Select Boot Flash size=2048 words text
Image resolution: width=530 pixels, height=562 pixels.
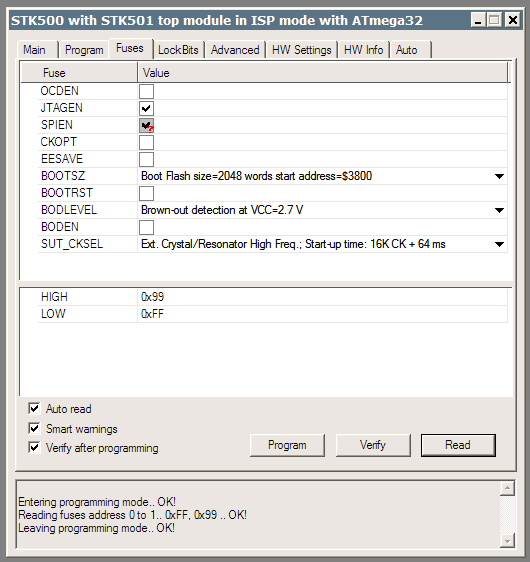257,176
